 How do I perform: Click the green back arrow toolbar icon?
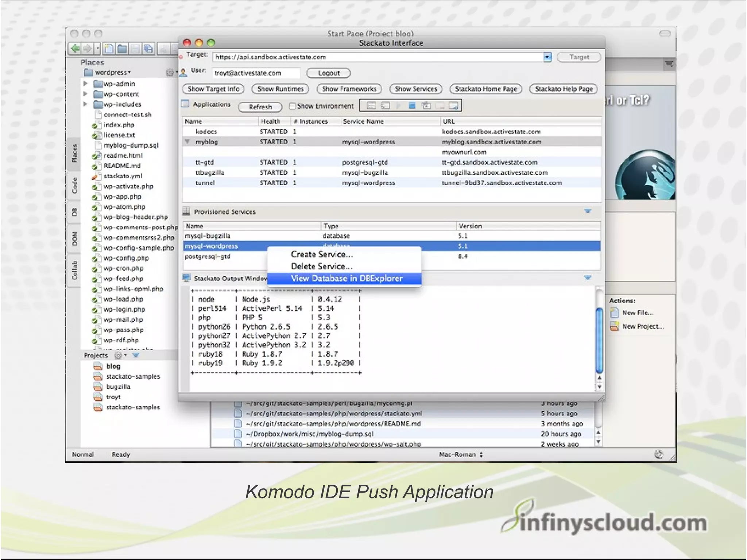[x=76, y=48]
